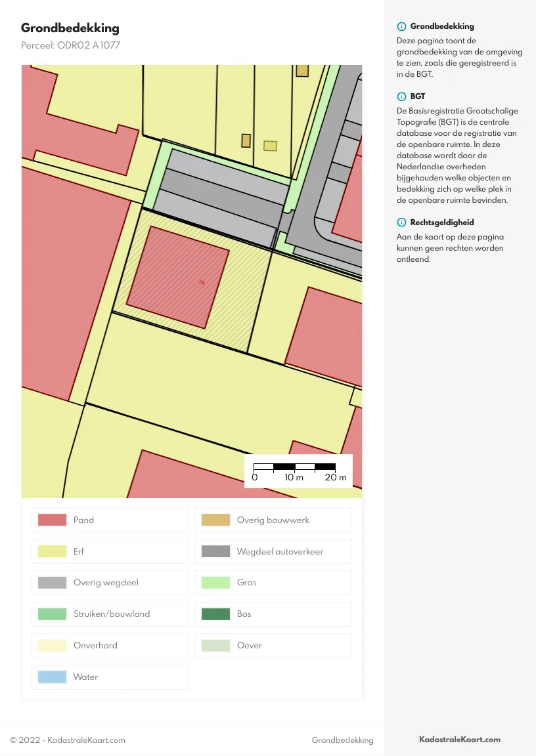Viewport: 536px width, 756px height.
Task: Click the © 2022 - KadastraleKaart.com footer text
Action: coord(68,740)
